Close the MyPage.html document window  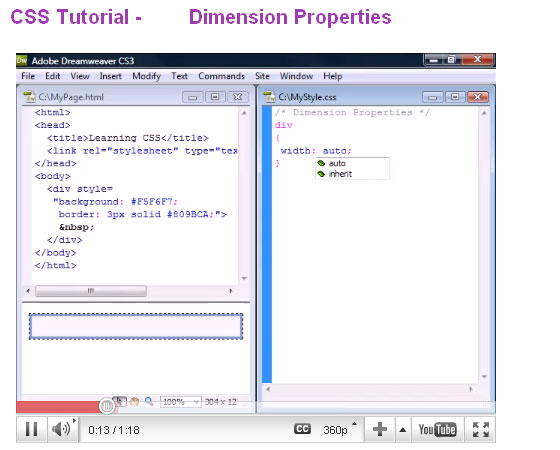tap(238, 97)
